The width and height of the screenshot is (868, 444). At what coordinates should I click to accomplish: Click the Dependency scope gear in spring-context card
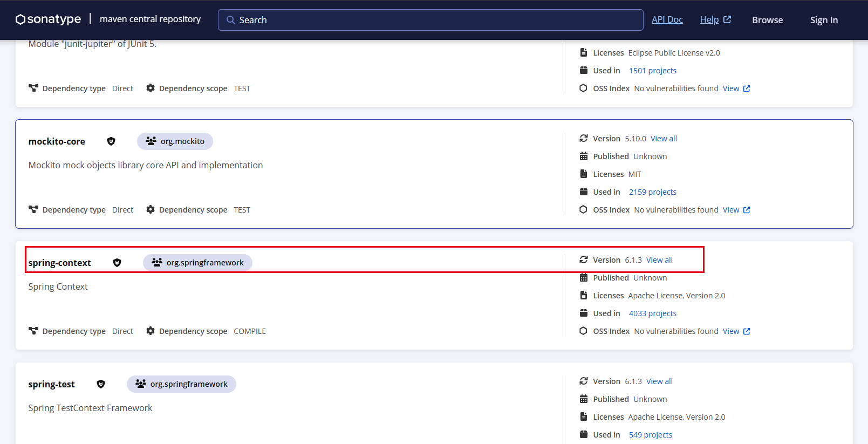click(151, 331)
